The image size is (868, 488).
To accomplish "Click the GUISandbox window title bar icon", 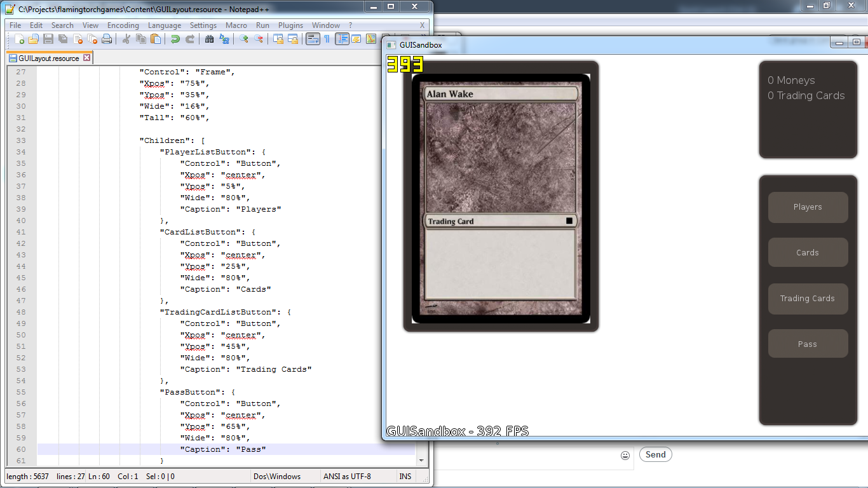I will (x=391, y=44).
